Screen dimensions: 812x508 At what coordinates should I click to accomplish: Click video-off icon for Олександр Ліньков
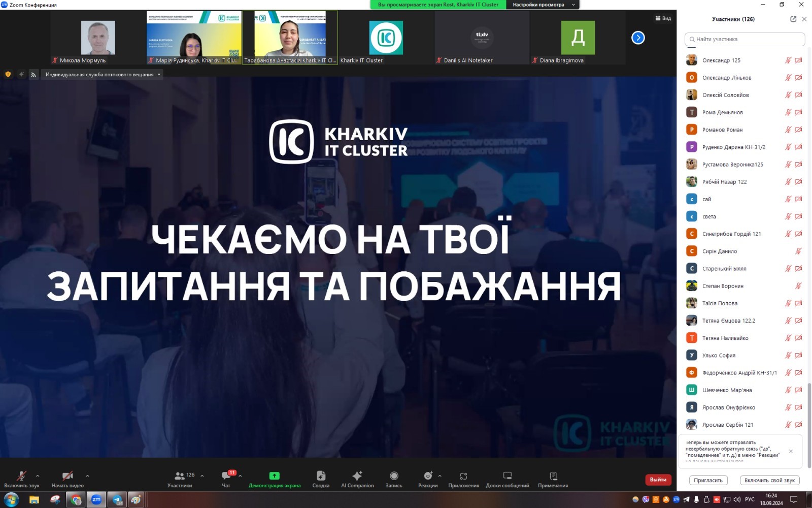pos(798,78)
